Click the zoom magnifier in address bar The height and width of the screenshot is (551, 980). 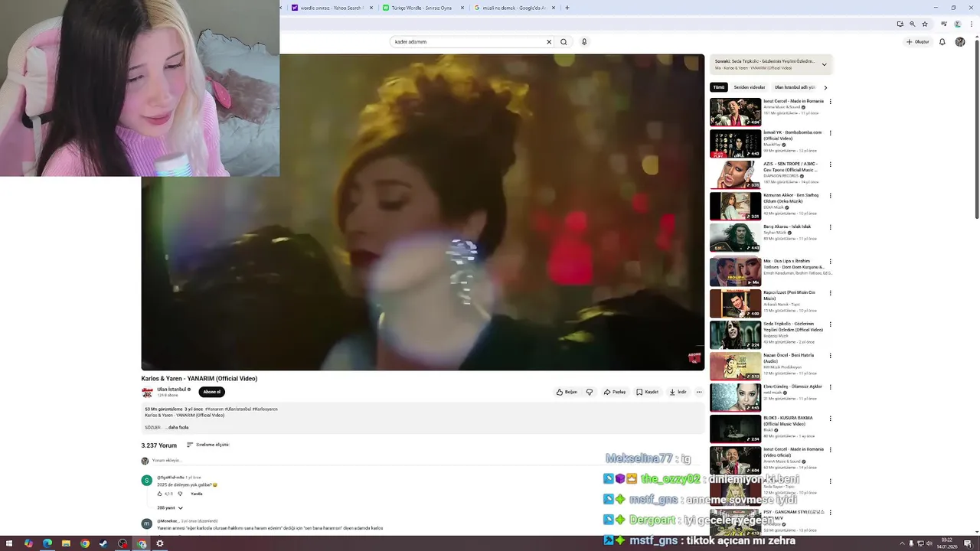[913, 24]
